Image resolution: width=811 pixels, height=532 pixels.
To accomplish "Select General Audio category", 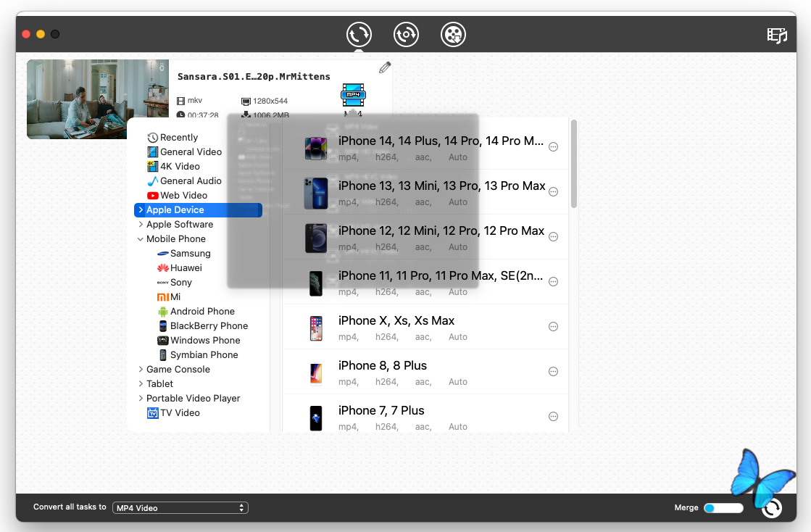I will pyautogui.click(x=185, y=181).
